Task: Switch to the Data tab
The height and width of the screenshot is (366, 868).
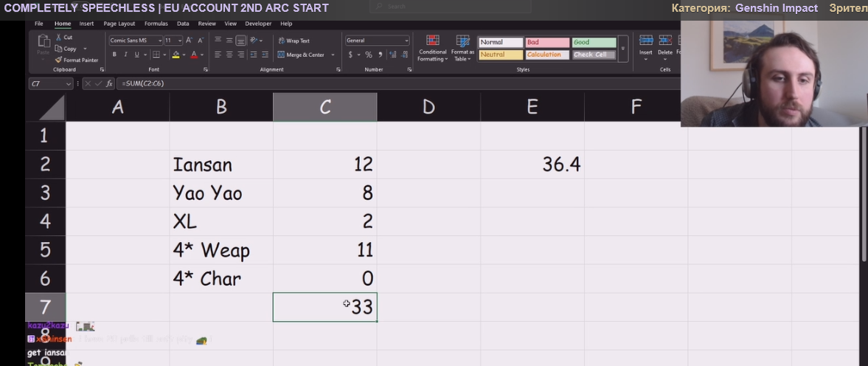Action: click(x=183, y=24)
